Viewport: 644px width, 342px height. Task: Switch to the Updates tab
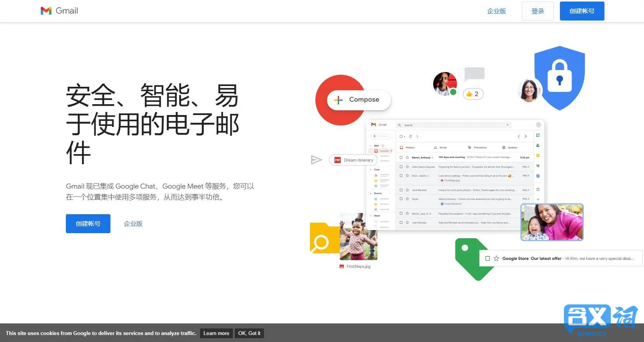point(510,148)
